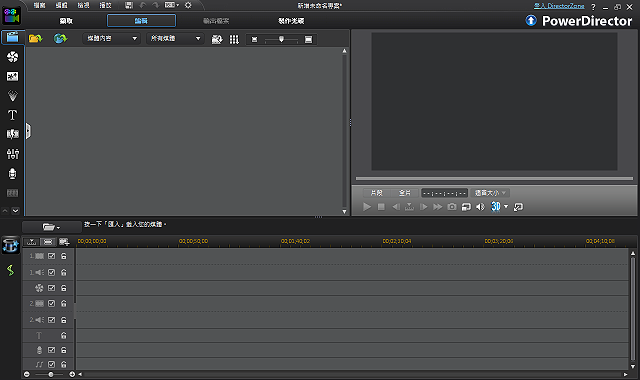Click the 3D mode icon in preview
640x380 pixels.
[x=496, y=207]
